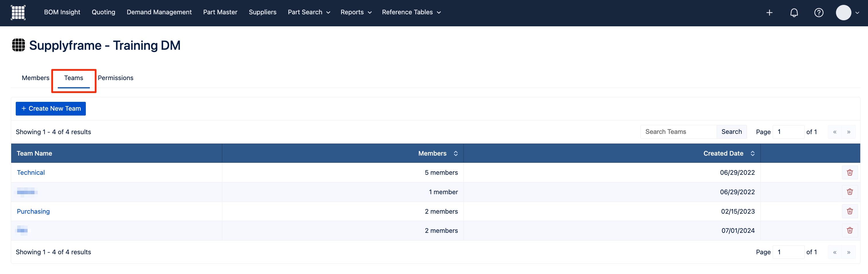Viewport: 868px width, 274px height.
Task: Click the plus add icon in navbar
Action: tap(769, 13)
